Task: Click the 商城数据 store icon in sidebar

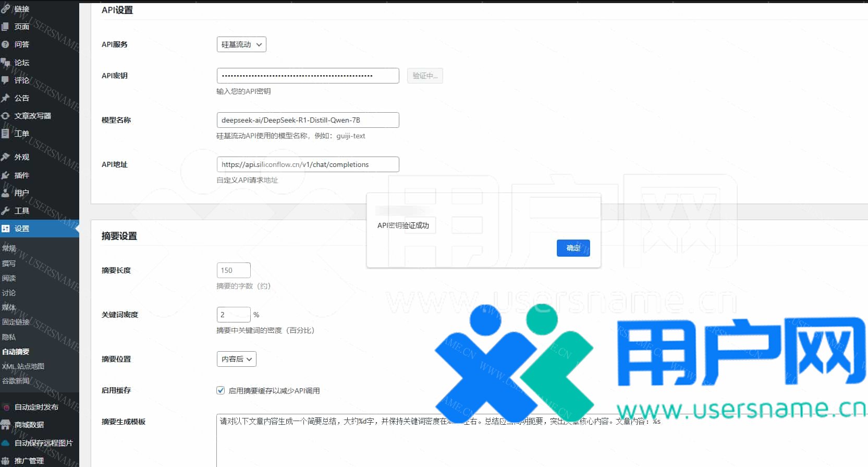Action: (x=6, y=425)
